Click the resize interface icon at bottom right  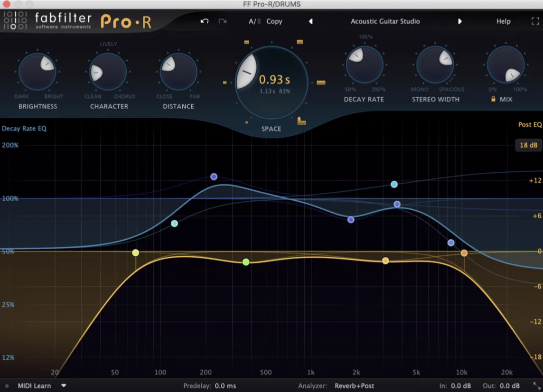[536, 386]
